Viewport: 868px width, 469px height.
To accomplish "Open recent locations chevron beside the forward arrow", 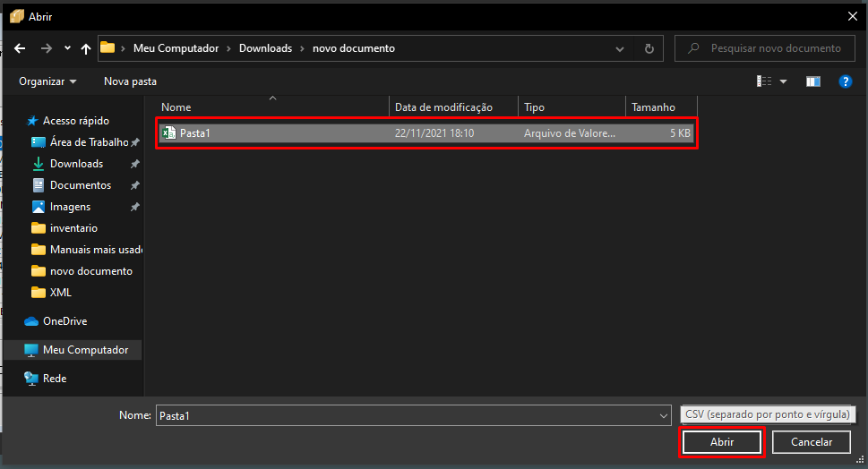I will (67, 48).
